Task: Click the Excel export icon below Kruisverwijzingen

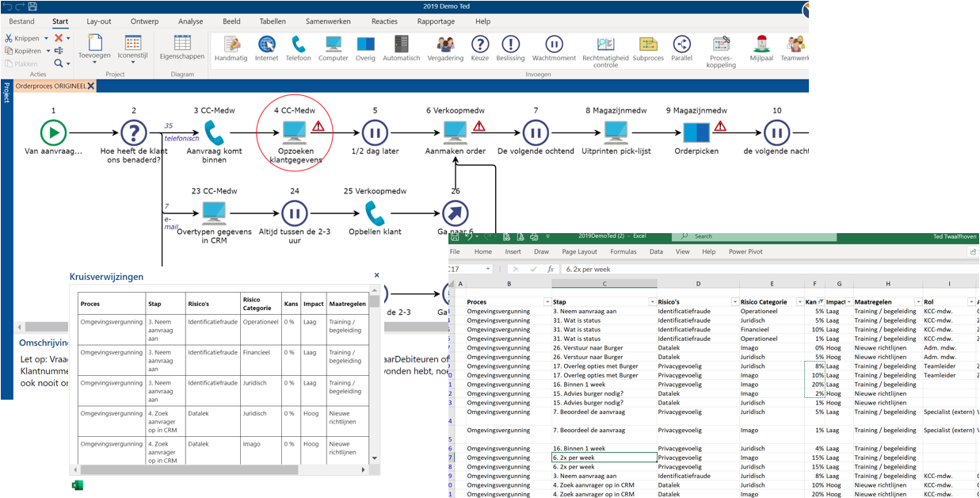Action: point(77,486)
